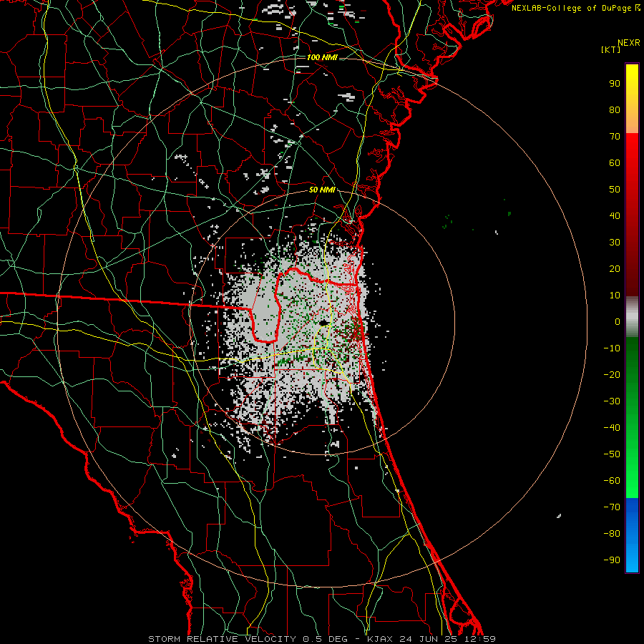Click the -90 value on the velocity scale
The height and width of the screenshot is (644, 644).
612,560
